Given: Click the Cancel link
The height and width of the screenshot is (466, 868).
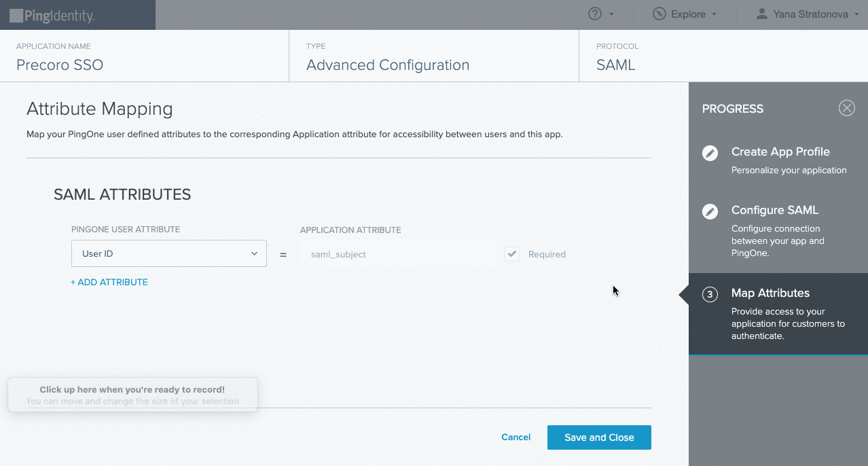Looking at the screenshot, I should (515, 437).
